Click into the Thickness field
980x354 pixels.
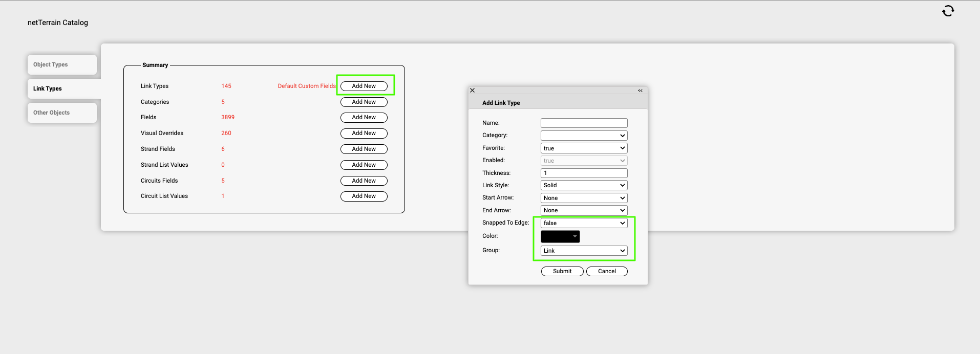584,173
